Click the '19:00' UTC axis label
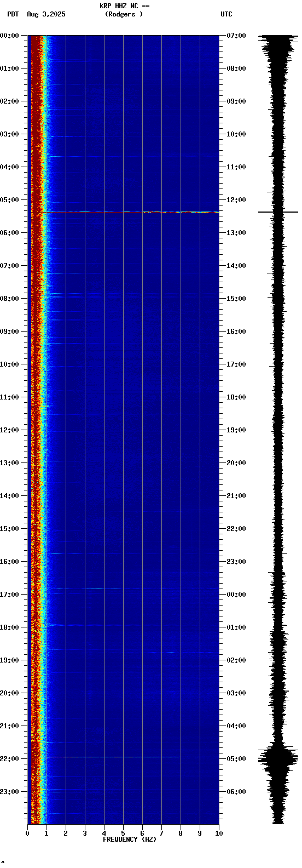Viewport: 302px width, 868px height. point(236,430)
